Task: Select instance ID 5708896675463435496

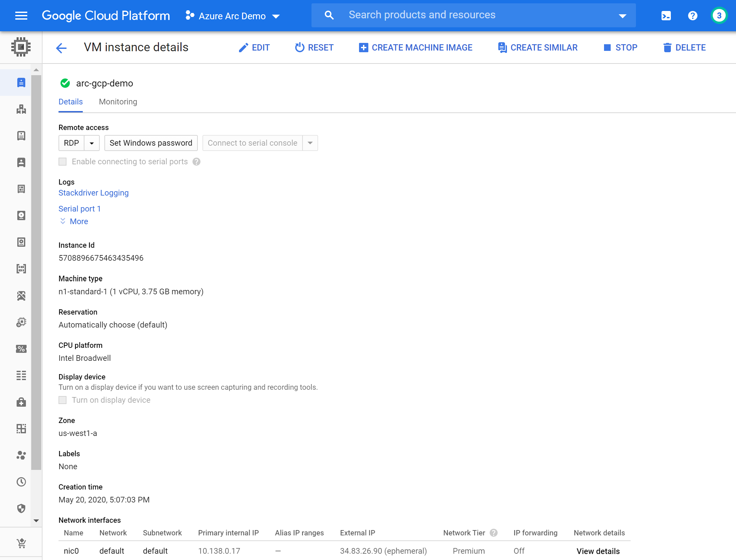Action: tap(101, 258)
